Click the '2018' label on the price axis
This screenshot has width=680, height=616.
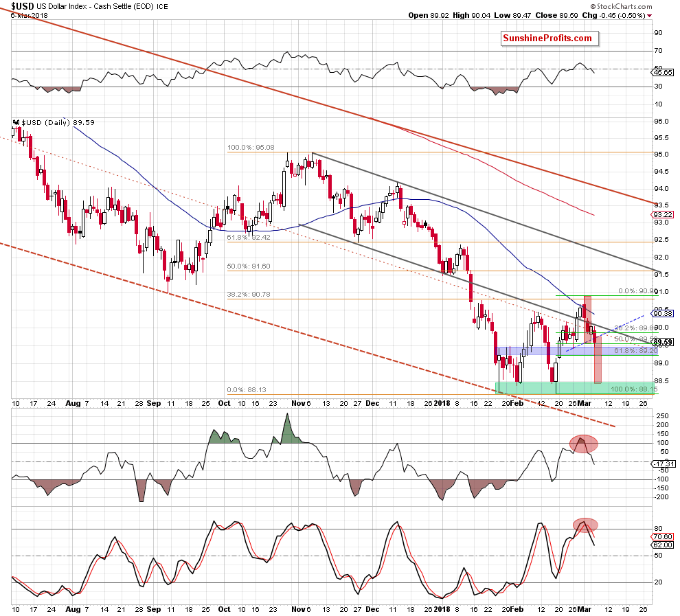[442, 404]
